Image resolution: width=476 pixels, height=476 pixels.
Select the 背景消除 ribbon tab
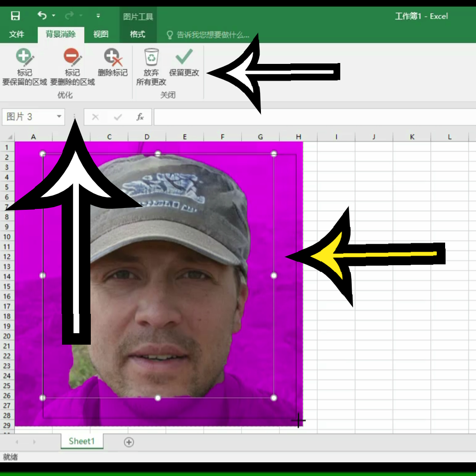[61, 34]
